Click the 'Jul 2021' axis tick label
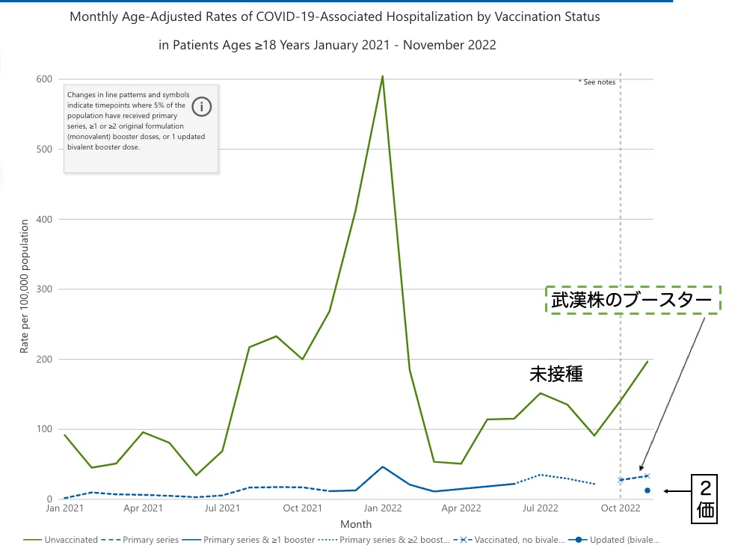Image resolution: width=729 pixels, height=560 pixels. coord(222,508)
